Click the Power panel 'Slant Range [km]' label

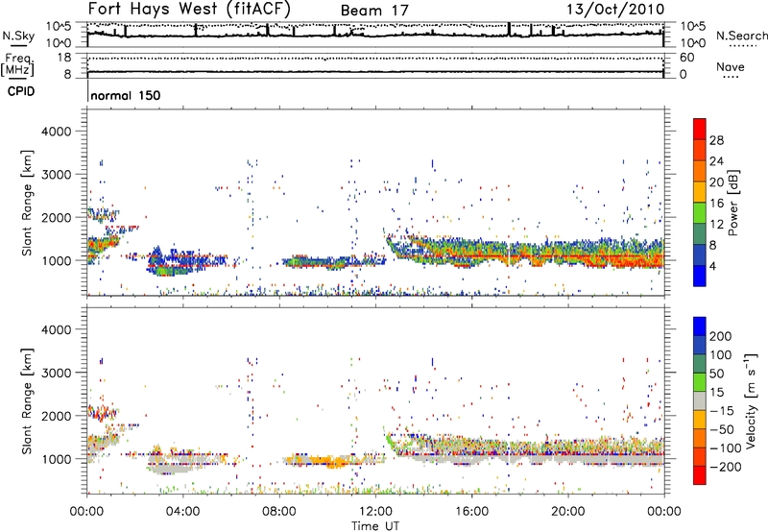27,203
